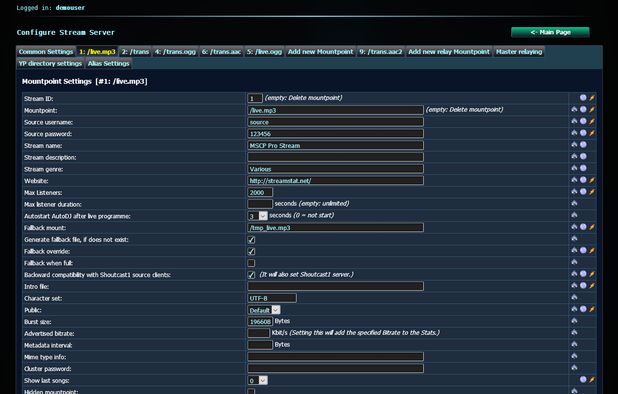Image resolution: width=618 pixels, height=394 pixels.
Task: Click the Mountpoint field containing /live.mp3
Action: point(335,110)
